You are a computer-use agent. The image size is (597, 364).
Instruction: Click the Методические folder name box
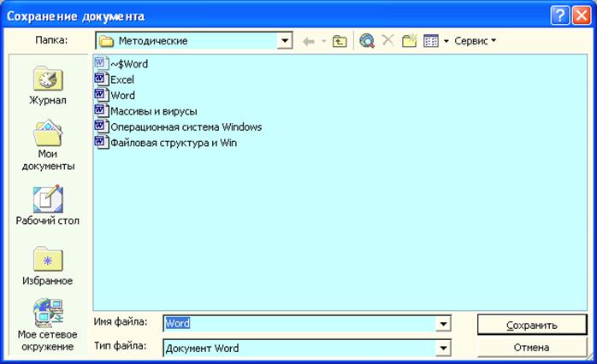click(186, 41)
